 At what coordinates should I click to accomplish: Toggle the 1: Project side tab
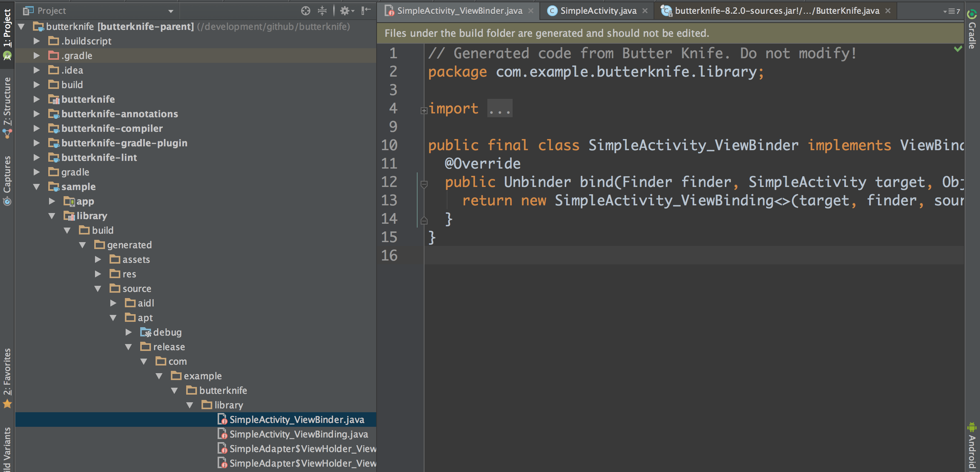tap(7, 33)
